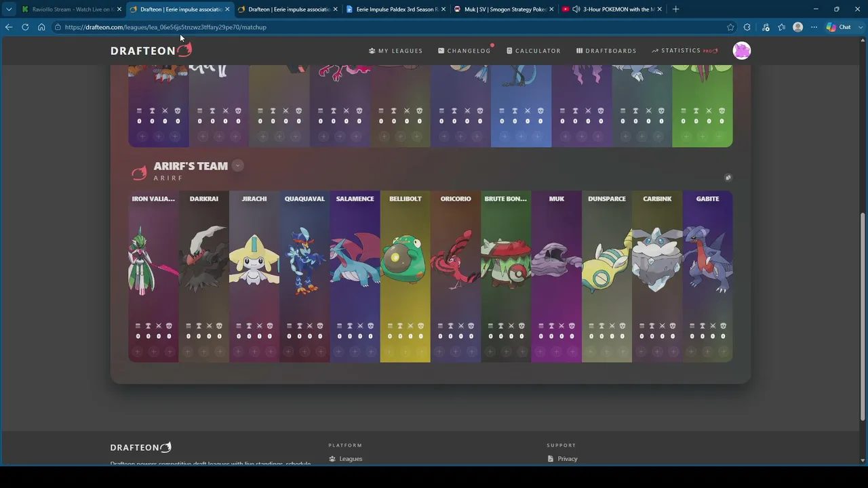
Task: Click the BRUTE BON... name label
Action: pos(506,199)
